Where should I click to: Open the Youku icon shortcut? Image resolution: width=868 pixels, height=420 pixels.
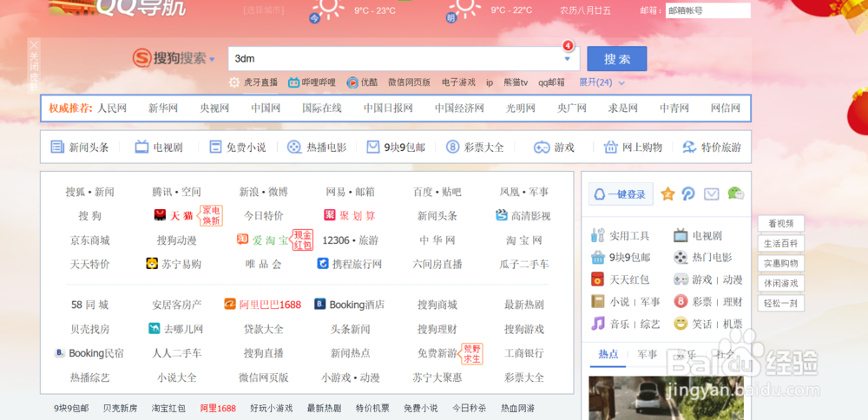click(x=352, y=82)
